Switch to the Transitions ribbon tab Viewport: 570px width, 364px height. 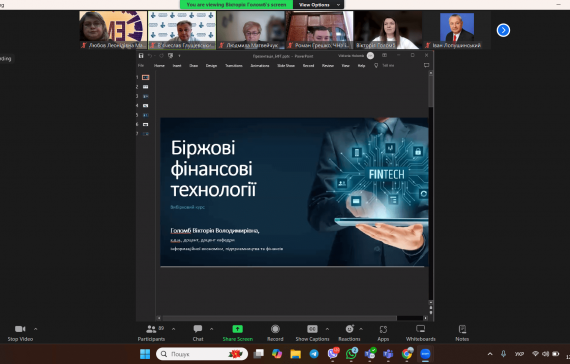point(234,65)
